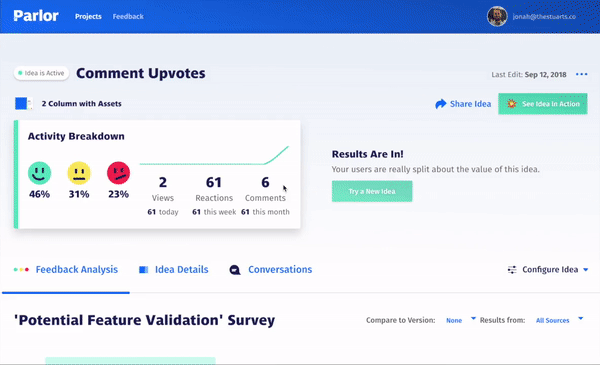Image resolution: width=600 pixels, height=365 pixels.
Task: Click the '46%' happy percentage
Action: (39, 194)
